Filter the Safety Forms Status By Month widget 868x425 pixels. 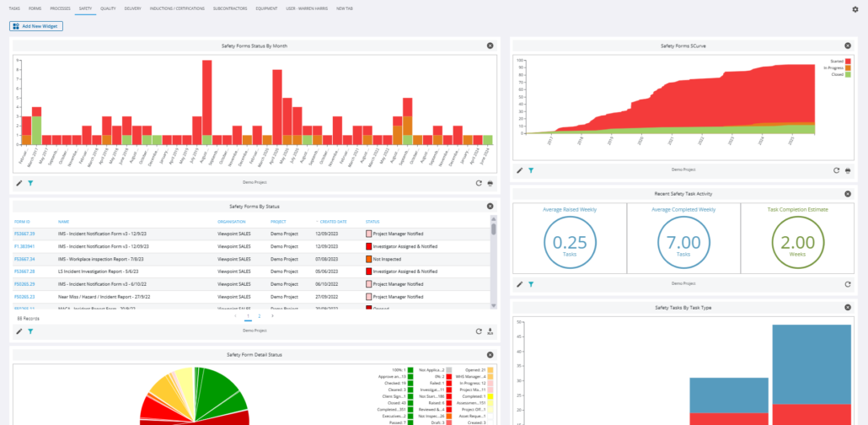click(x=29, y=182)
